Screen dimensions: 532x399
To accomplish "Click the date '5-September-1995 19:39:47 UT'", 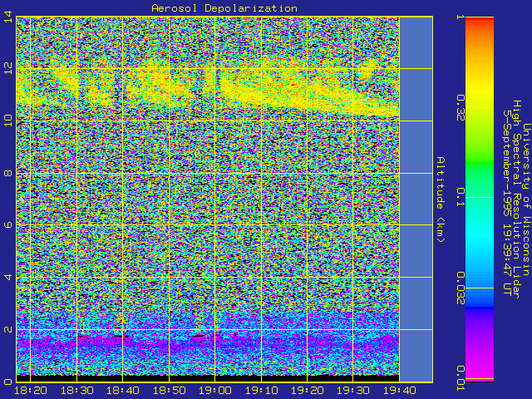I will (x=507, y=203).
